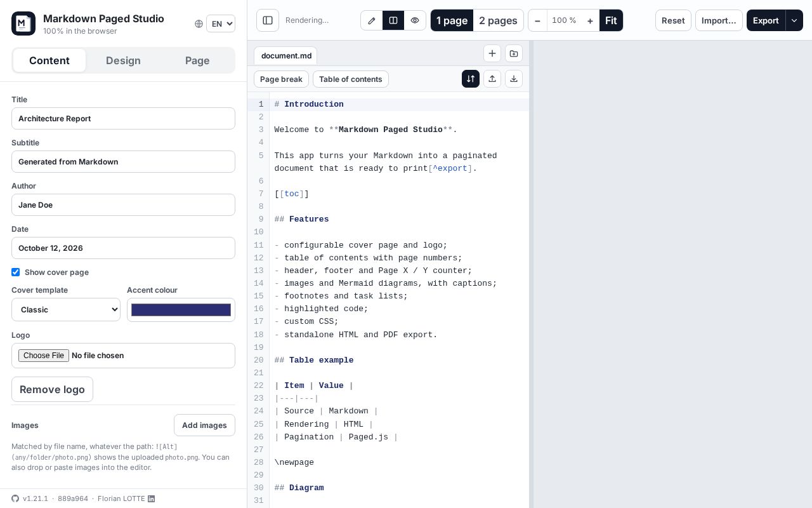
Task: Open the Accent colour swatch picker
Action: pyautogui.click(x=181, y=310)
